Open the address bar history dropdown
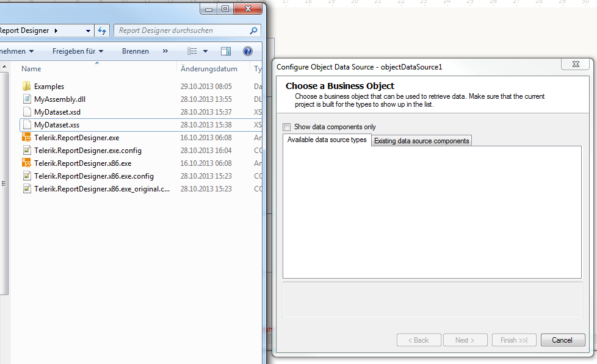 click(88, 30)
